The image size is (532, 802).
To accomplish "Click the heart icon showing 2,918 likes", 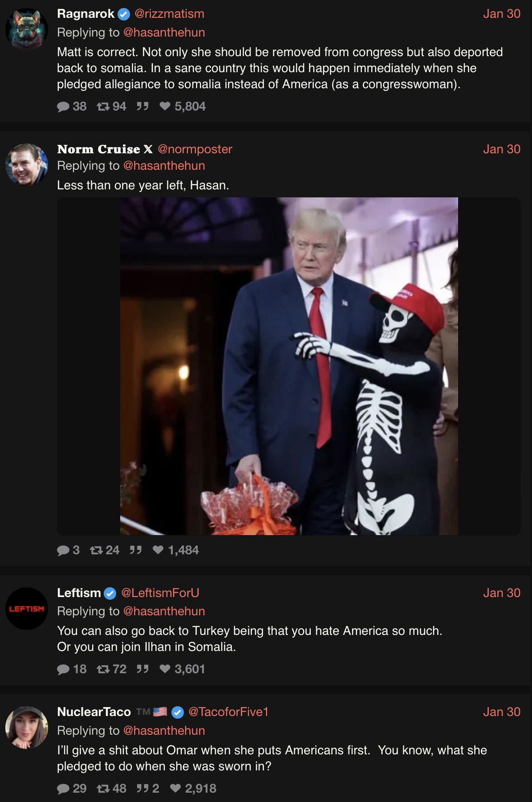I will click(175, 788).
